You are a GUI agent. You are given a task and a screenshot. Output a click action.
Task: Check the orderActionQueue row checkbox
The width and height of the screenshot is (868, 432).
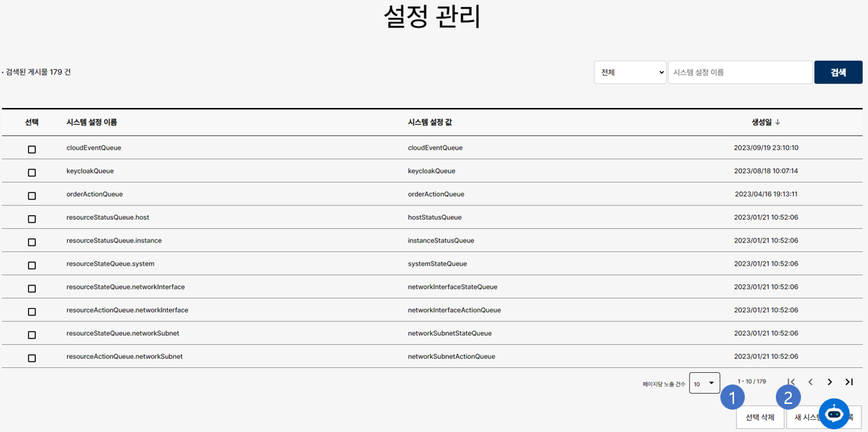[x=32, y=196]
